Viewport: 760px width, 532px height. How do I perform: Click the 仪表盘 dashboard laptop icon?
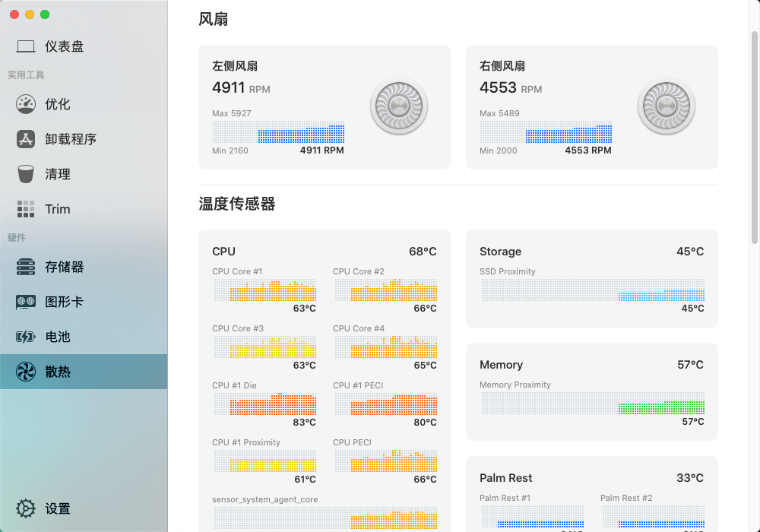pos(26,46)
